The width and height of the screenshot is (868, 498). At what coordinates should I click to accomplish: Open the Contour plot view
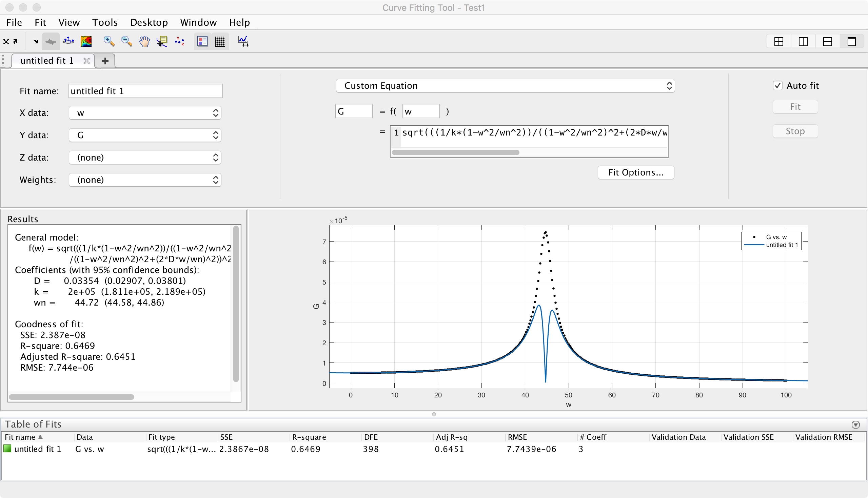click(x=86, y=41)
